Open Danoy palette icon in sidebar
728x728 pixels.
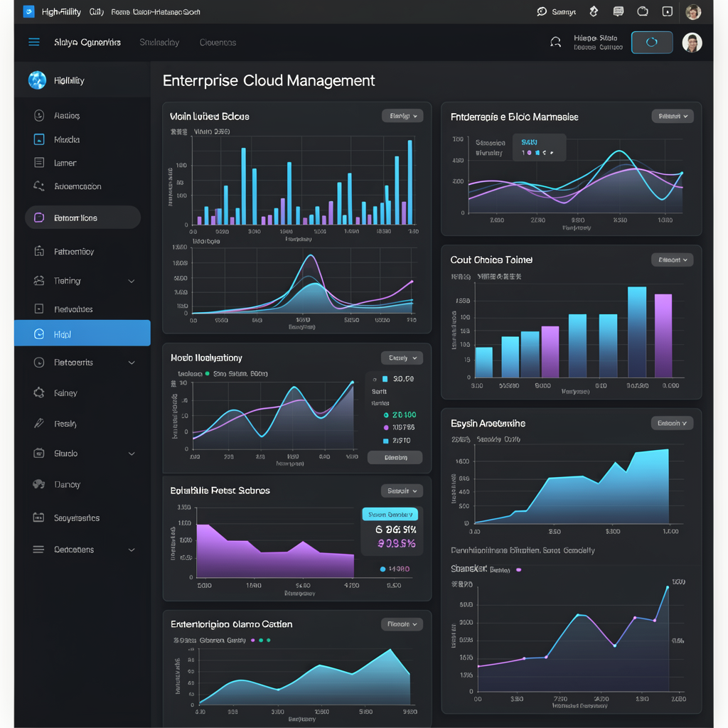[39, 484]
